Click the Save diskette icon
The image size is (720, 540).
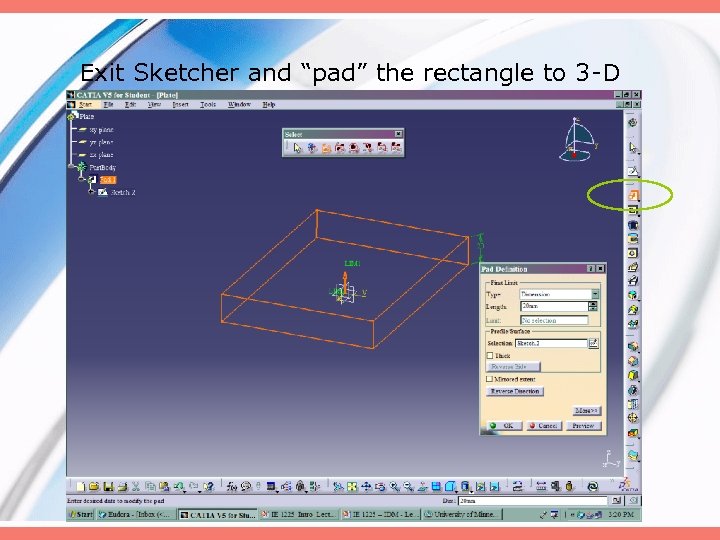pos(108,486)
